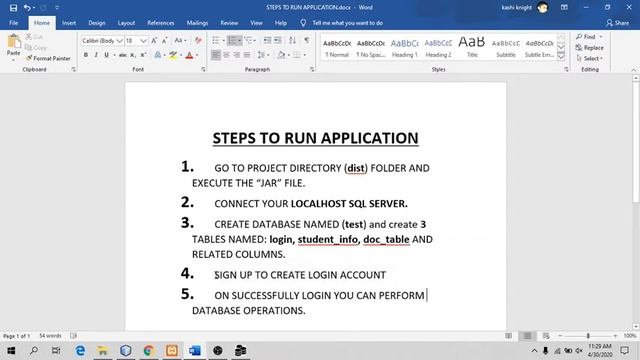Switch to the Design tab
The height and width of the screenshot is (360, 640).
pyautogui.click(x=97, y=23)
